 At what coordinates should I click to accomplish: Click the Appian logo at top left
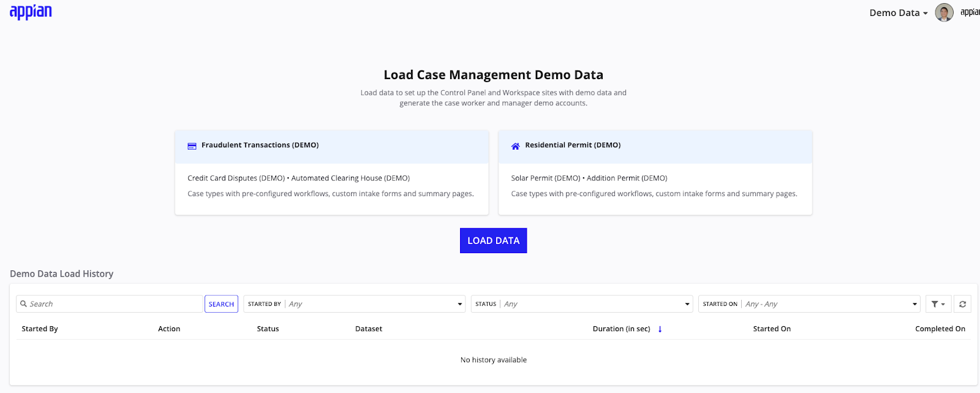pyautogui.click(x=31, y=12)
